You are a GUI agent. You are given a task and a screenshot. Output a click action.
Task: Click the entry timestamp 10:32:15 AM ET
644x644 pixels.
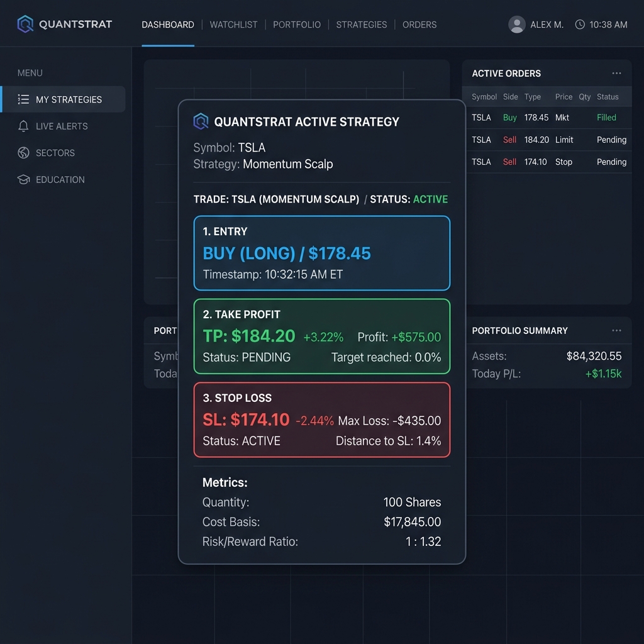(x=272, y=274)
